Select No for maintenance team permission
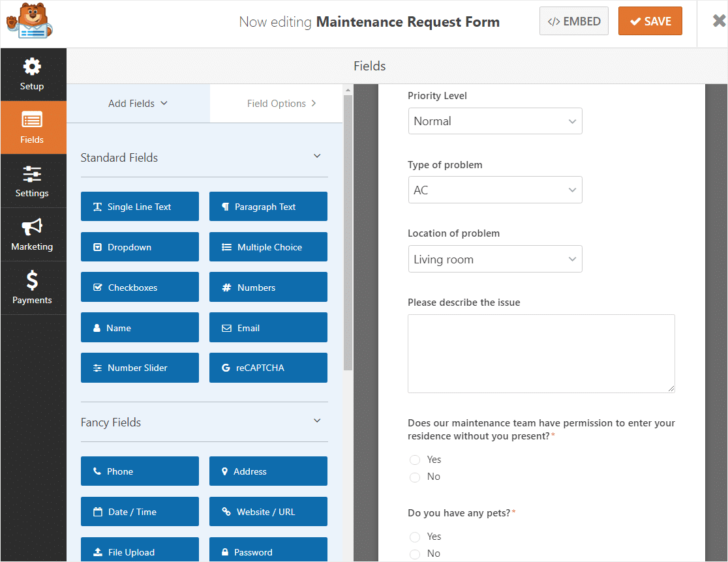 coord(415,477)
